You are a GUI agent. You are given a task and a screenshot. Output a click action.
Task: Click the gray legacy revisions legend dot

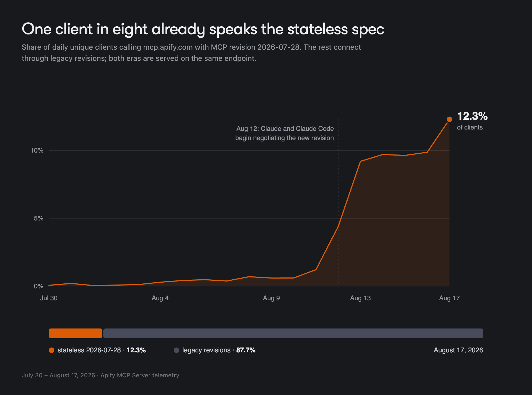pos(176,350)
